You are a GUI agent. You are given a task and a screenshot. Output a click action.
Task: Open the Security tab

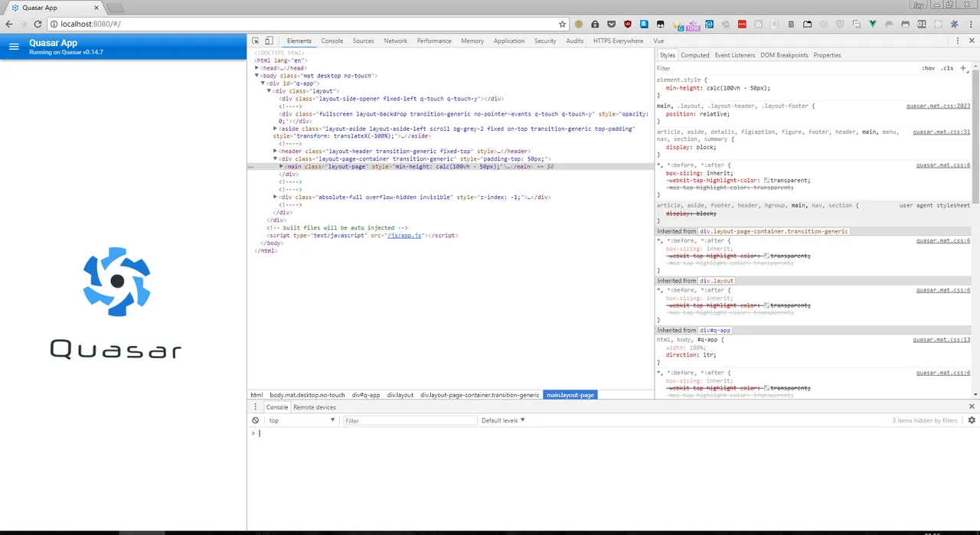(x=545, y=41)
